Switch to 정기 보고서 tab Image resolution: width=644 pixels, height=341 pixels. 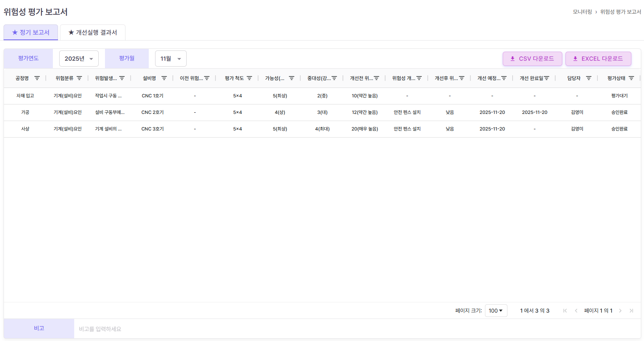tap(31, 32)
